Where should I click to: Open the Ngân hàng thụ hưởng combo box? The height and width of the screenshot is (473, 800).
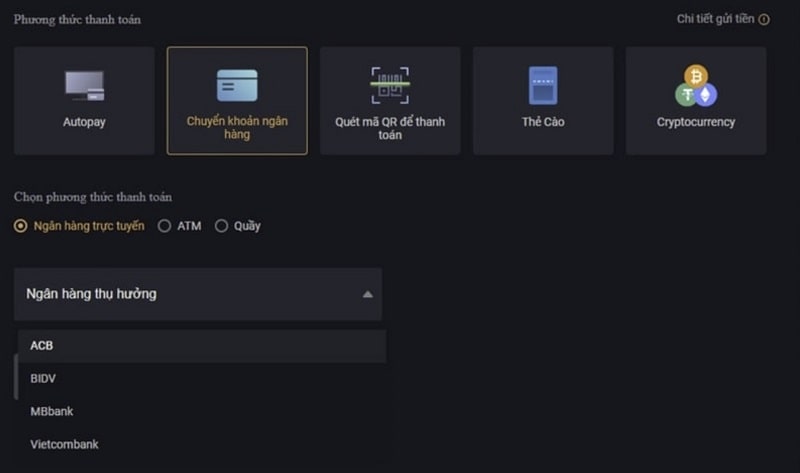tap(198, 294)
